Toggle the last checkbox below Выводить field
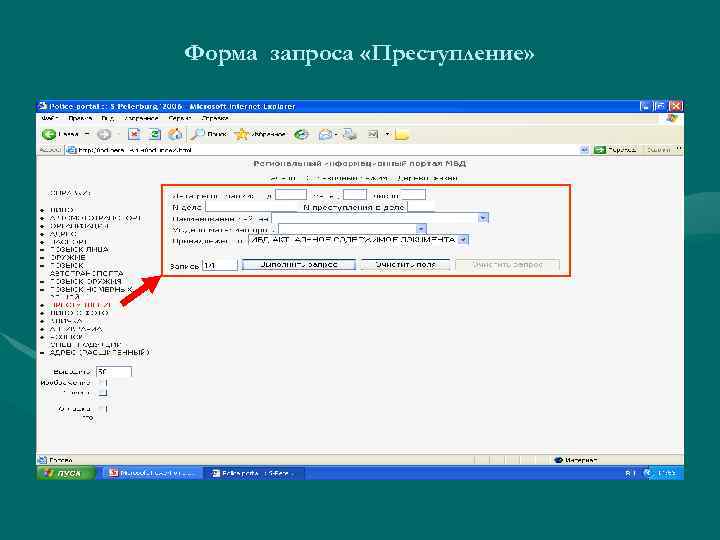This screenshot has width=720, height=540. point(103,409)
